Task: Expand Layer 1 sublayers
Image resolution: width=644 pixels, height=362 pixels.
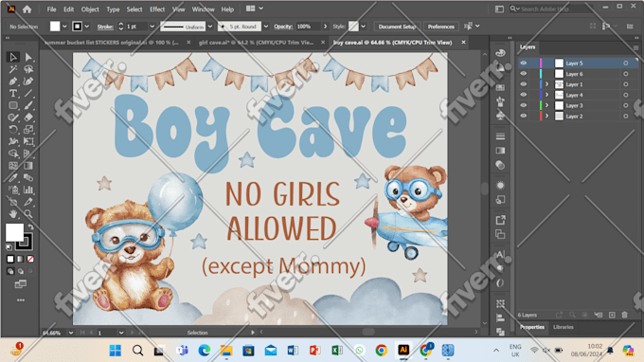Action: (546, 84)
